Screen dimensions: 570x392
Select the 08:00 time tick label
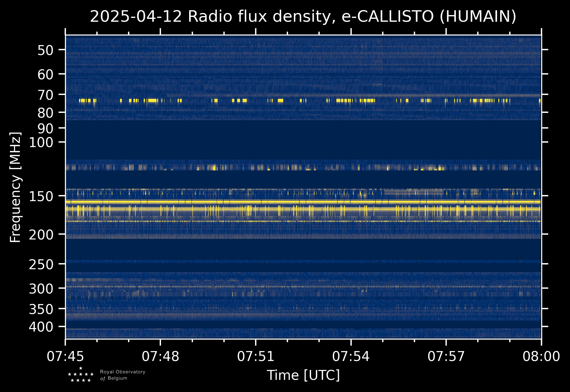pos(541,356)
